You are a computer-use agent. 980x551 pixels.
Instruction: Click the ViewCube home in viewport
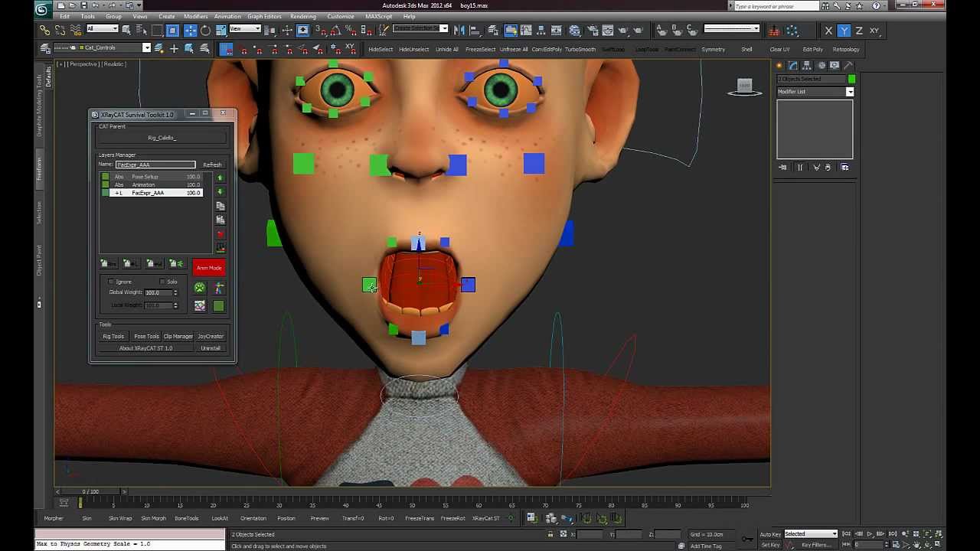coord(745,86)
